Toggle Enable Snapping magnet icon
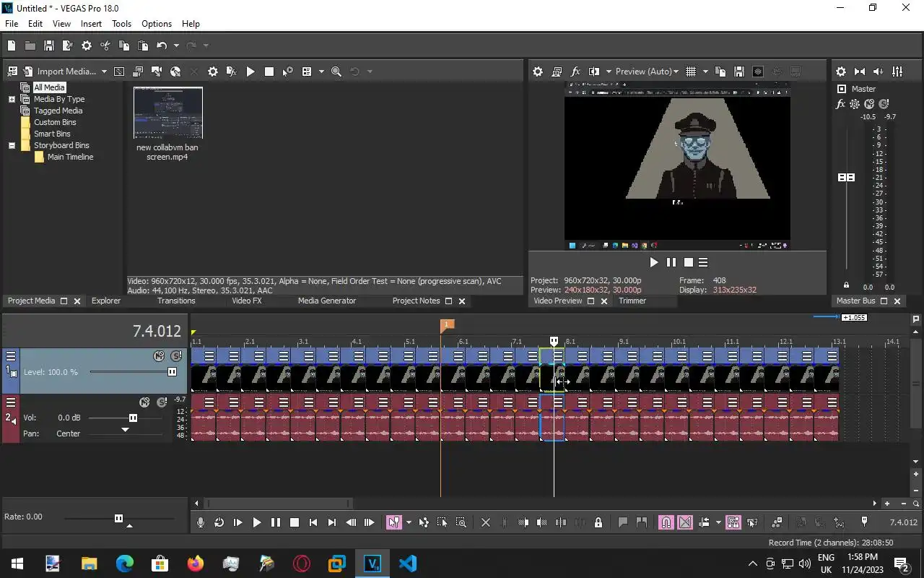The width and height of the screenshot is (924, 578). pyautogui.click(x=666, y=522)
